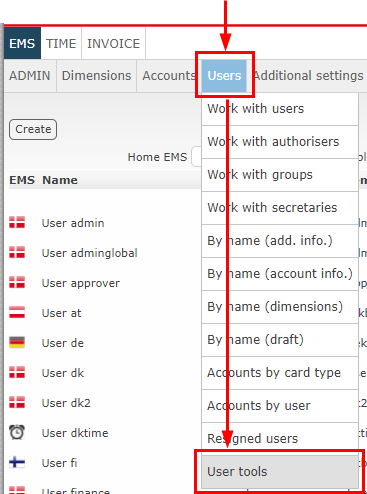Open the User at row
367x494 pixels.
[x=61, y=313]
